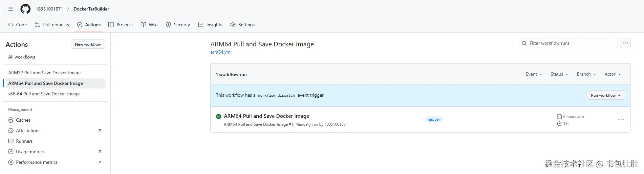
Task: Expand the Status filter dropdown
Action: pos(559,74)
